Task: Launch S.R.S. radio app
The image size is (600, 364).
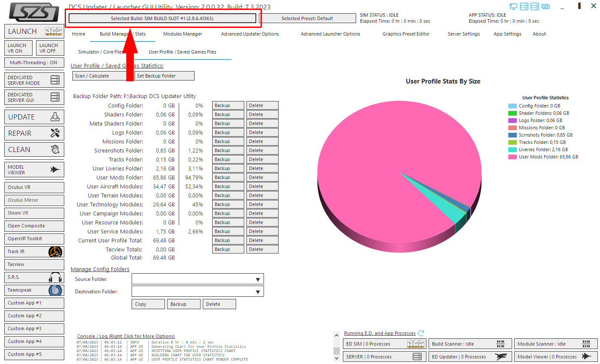Action: (34, 277)
